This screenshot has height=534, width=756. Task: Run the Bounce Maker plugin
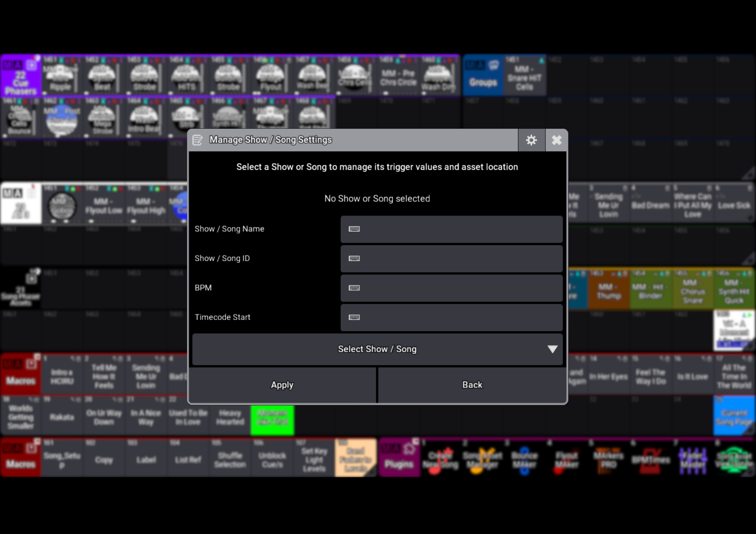click(x=525, y=458)
